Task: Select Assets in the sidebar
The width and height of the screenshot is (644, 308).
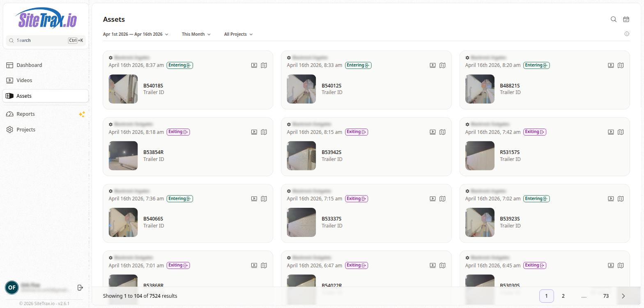Action: point(46,96)
